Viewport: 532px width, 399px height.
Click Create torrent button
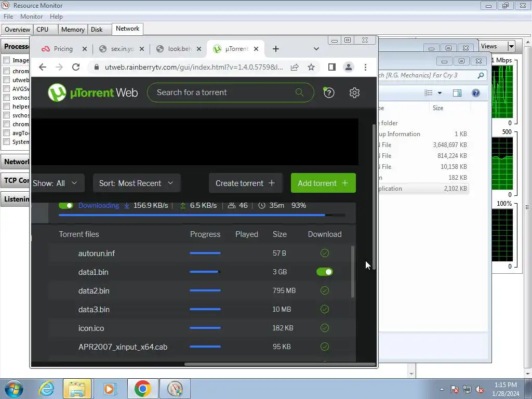246,183
